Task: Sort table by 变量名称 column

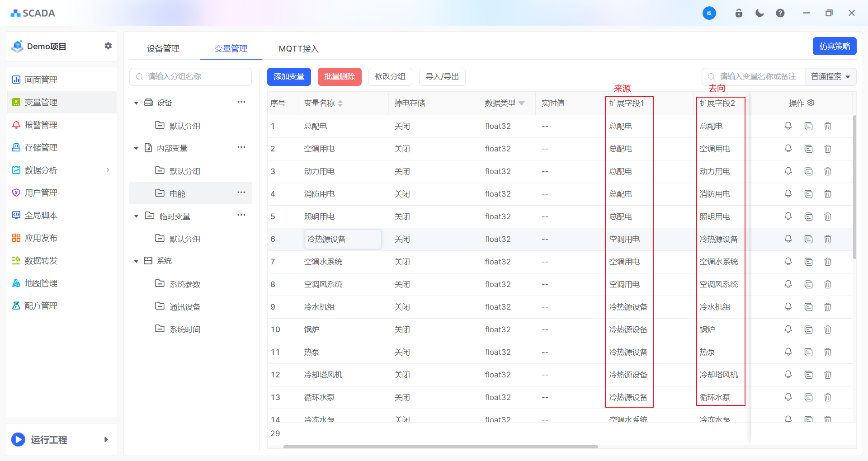Action: point(340,103)
